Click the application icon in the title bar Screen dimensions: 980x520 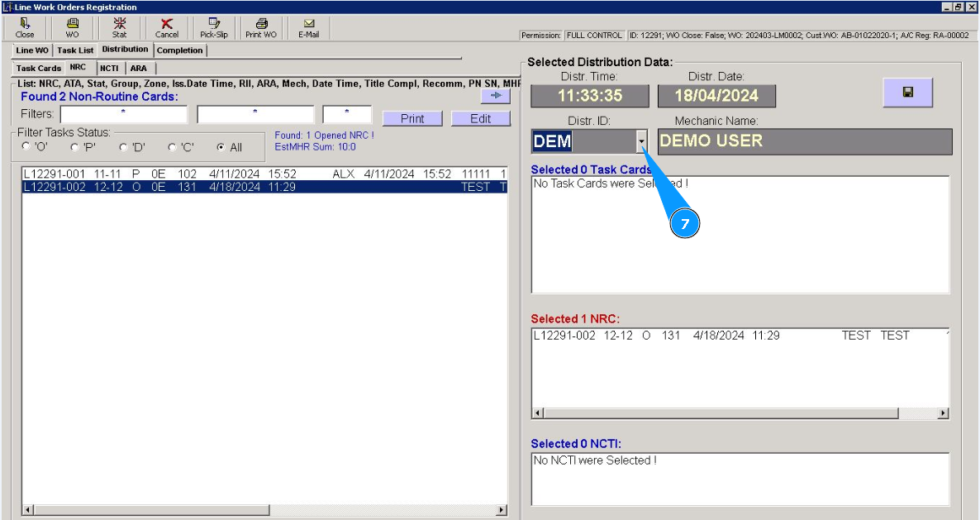pos(7,7)
